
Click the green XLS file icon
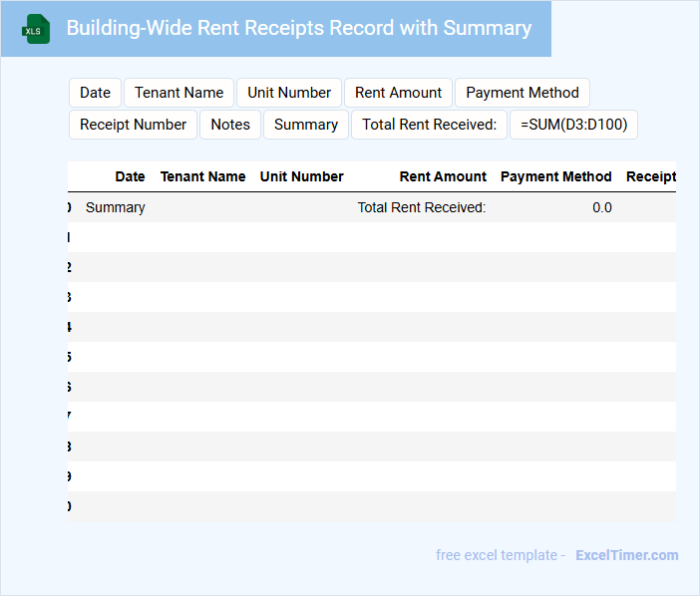(x=36, y=29)
